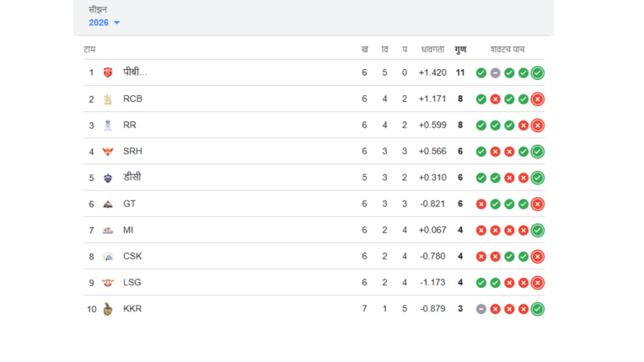Click the KKR team logo
This screenshot has height=362, width=644.
click(107, 309)
